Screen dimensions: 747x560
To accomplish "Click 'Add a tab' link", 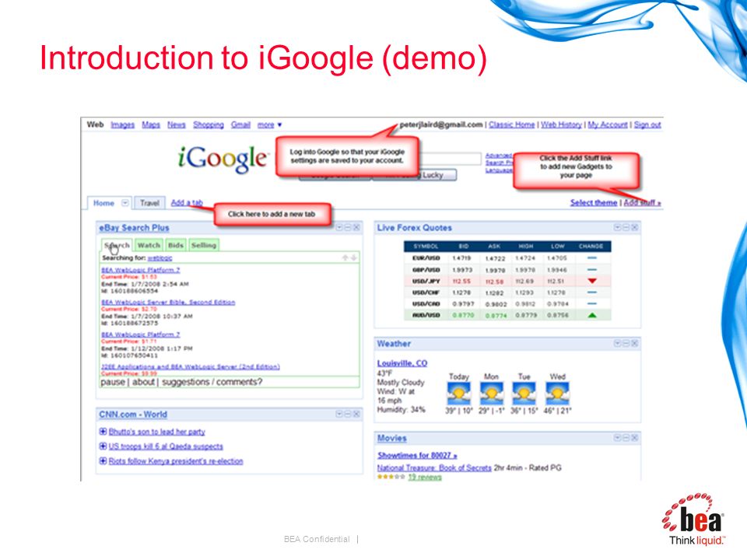I will (187, 203).
